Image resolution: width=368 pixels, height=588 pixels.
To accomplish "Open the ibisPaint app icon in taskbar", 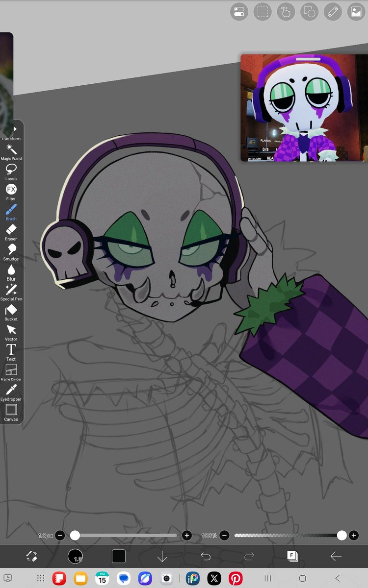I will [x=193, y=578].
